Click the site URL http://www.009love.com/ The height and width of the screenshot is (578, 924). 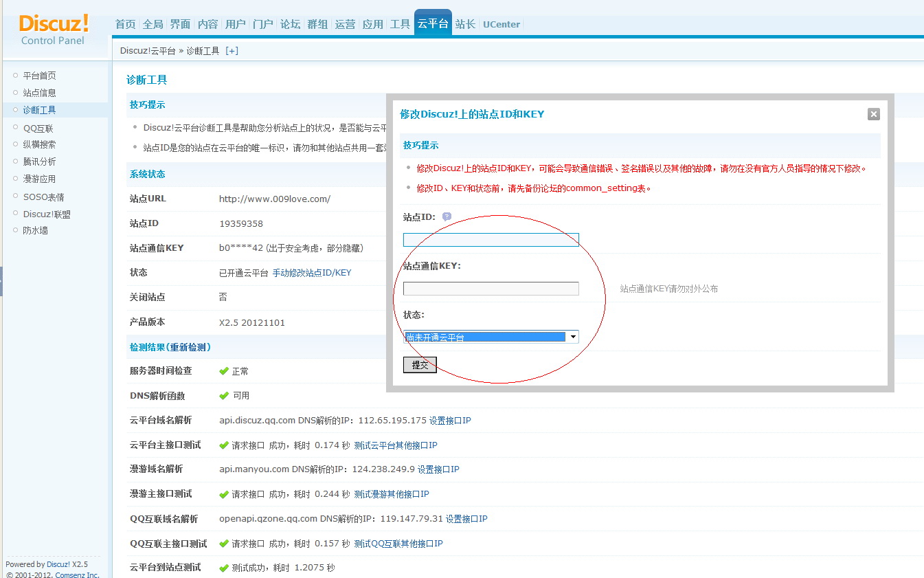point(275,199)
